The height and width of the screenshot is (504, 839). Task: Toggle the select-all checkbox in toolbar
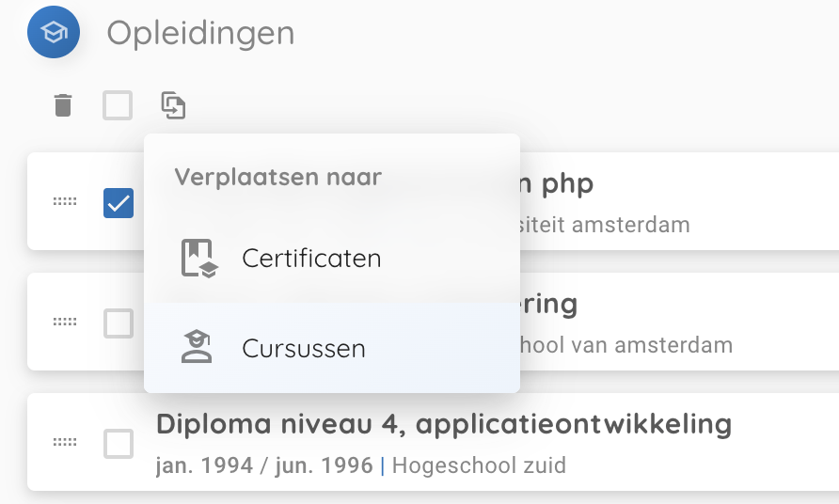(x=118, y=105)
